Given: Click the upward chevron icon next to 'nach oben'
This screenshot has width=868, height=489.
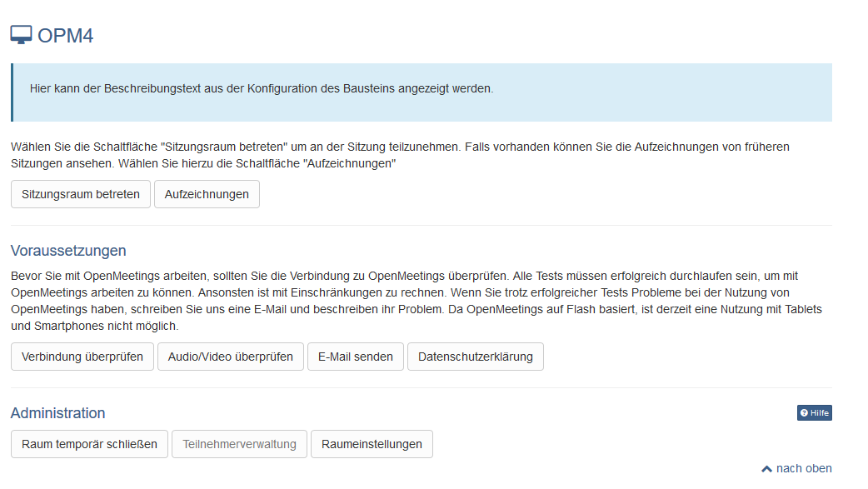Looking at the screenshot, I should pyautogui.click(x=766, y=468).
